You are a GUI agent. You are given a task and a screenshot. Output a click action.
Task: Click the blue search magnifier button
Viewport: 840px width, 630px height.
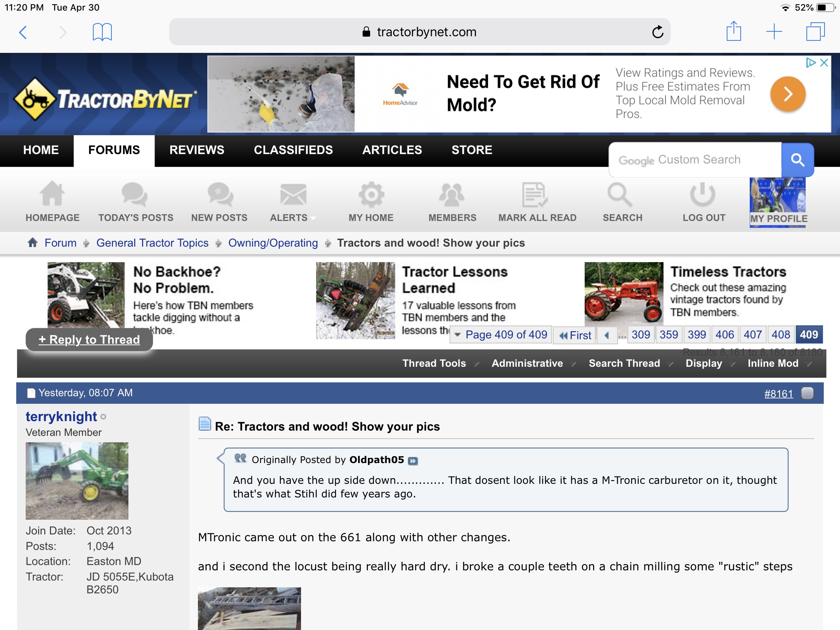pyautogui.click(x=798, y=160)
